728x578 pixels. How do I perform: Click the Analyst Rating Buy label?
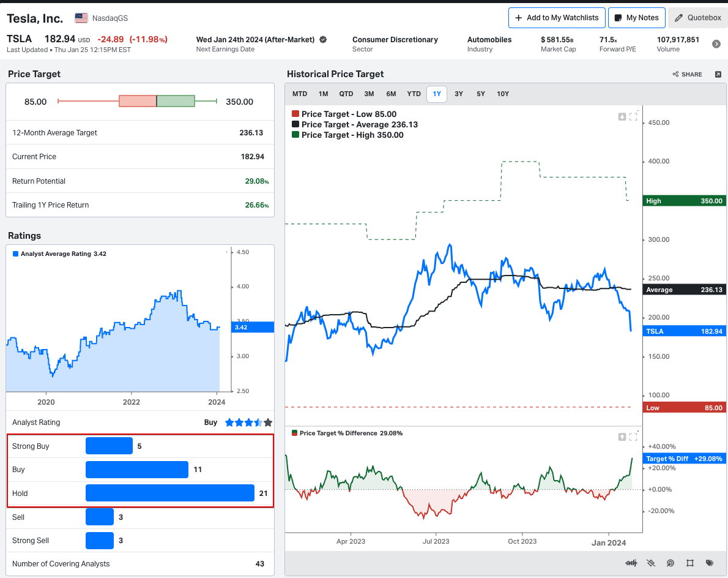(x=210, y=422)
